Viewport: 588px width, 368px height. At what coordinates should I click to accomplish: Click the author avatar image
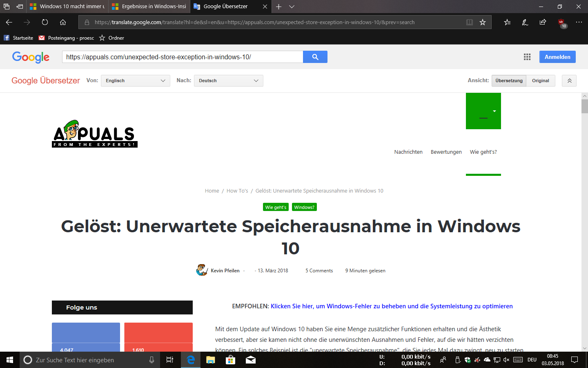202,270
